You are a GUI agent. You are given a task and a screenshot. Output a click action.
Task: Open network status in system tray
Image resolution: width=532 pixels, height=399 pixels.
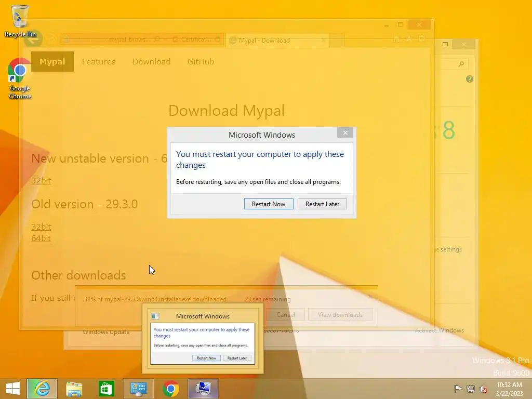click(x=470, y=389)
